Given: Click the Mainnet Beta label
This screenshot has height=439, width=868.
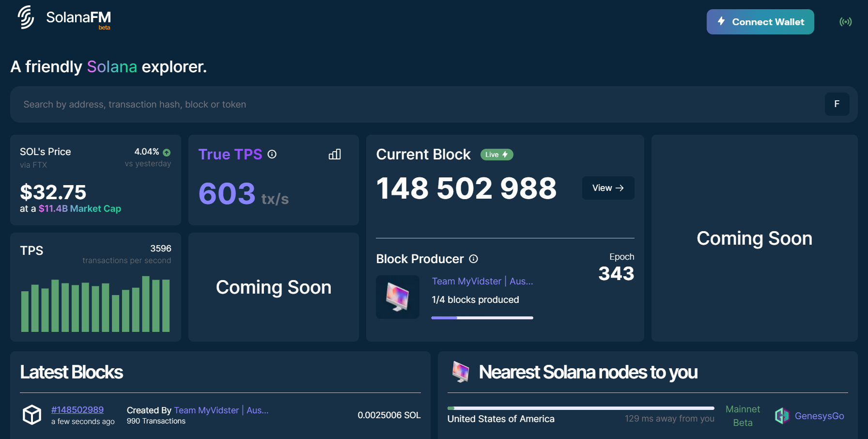Looking at the screenshot, I should 743,416.
